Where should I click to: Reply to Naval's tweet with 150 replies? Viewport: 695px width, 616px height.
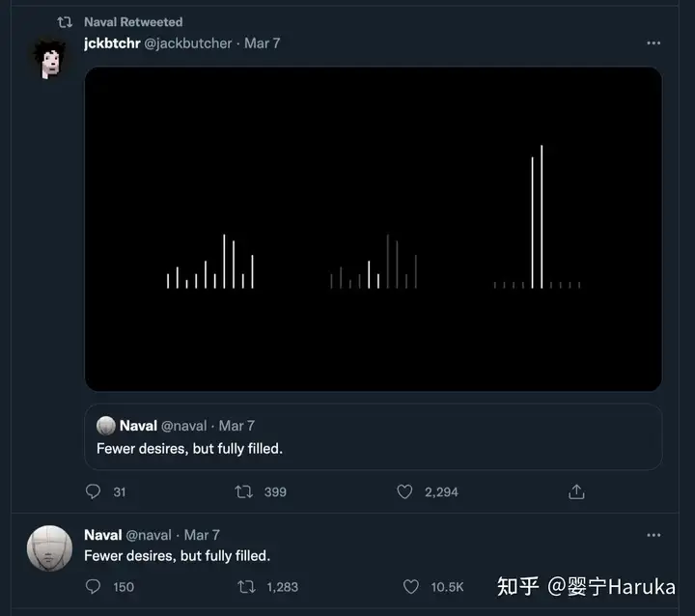pyautogui.click(x=93, y=586)
